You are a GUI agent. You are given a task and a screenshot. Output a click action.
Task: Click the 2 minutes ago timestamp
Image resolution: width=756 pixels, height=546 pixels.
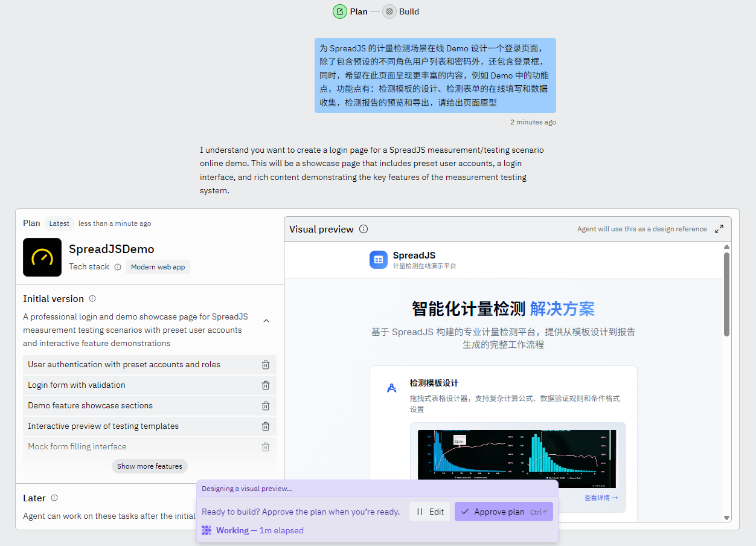pyautogui.click(x=533, y=122)
